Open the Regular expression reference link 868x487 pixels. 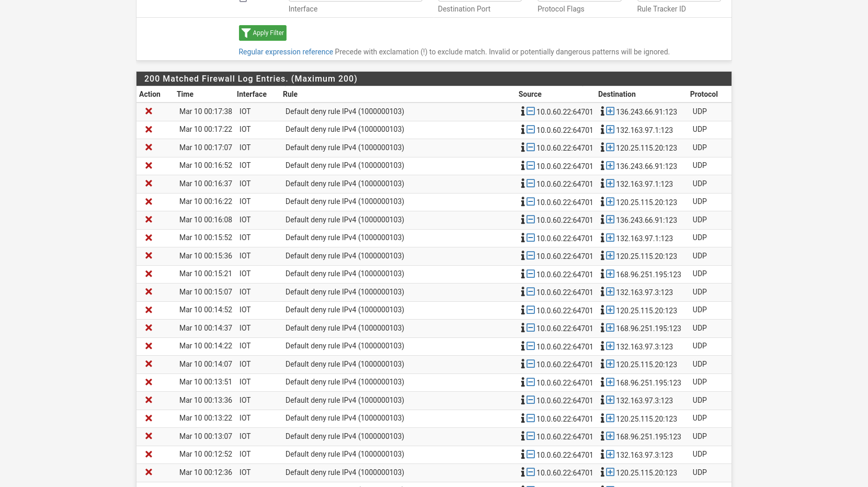click(285, 52)
